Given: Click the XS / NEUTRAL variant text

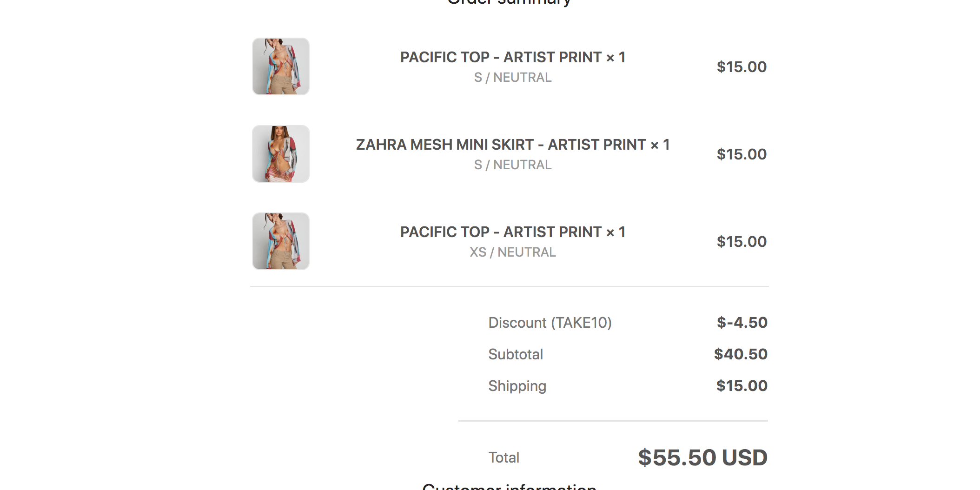Looking at the screenshot, I should [x=512, y=252].
